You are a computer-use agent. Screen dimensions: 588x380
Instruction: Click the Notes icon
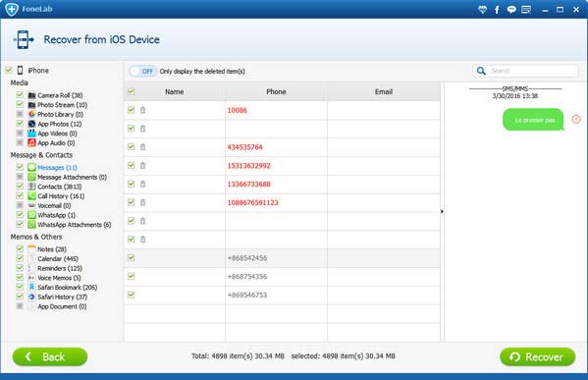coord(31,249)
